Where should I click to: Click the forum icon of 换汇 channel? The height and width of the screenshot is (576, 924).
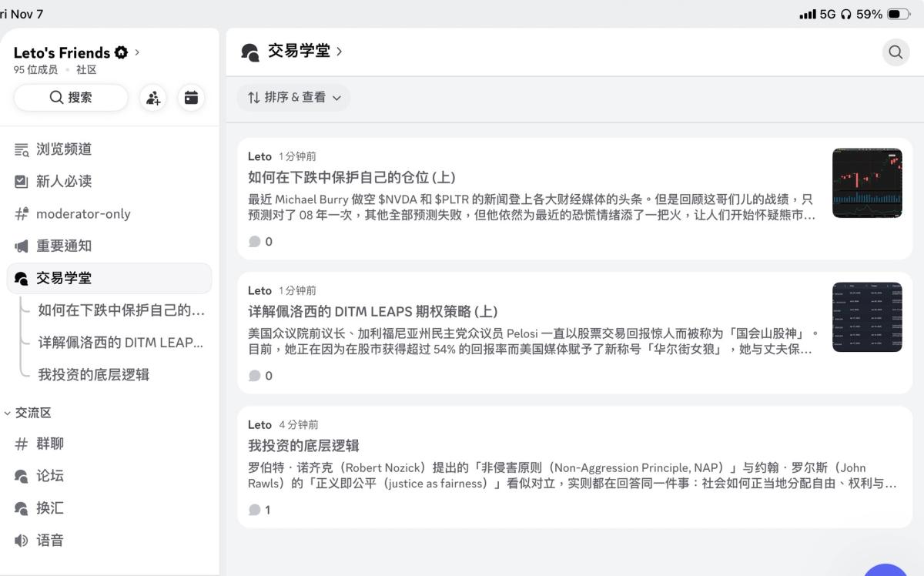22,508
